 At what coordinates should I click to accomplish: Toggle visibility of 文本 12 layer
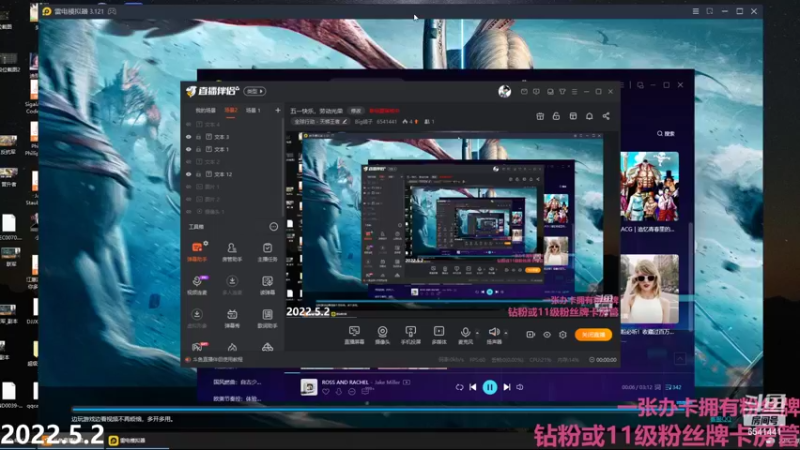pyautogui.click(x=188, y=174)
